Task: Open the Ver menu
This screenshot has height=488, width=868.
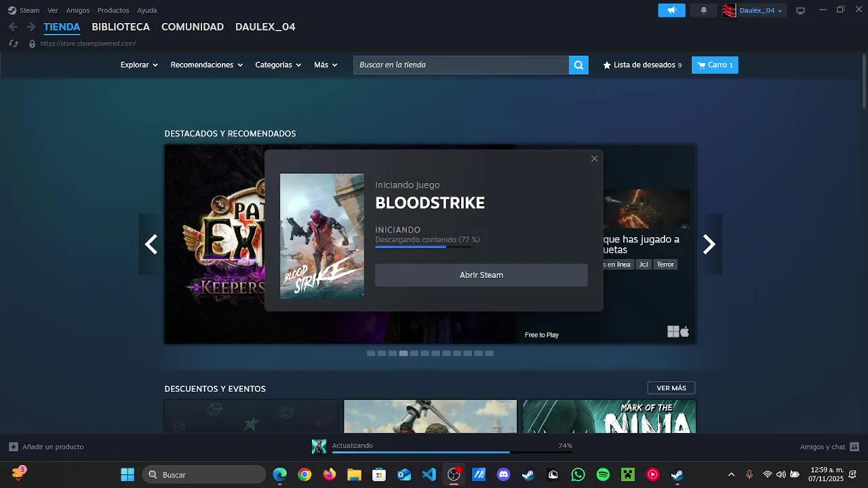Action: point(53,10)
